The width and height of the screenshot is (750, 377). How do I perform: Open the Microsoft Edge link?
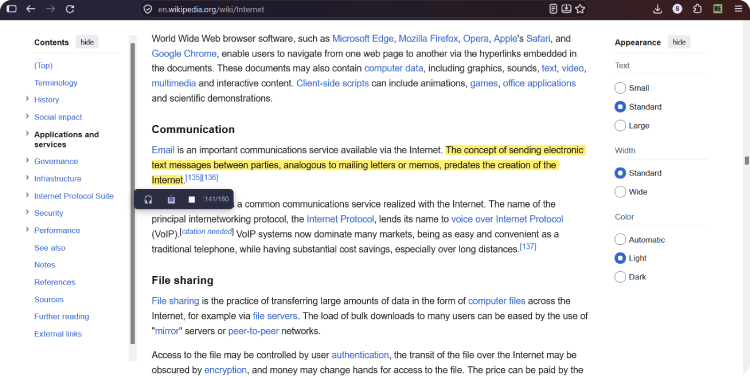363,39
